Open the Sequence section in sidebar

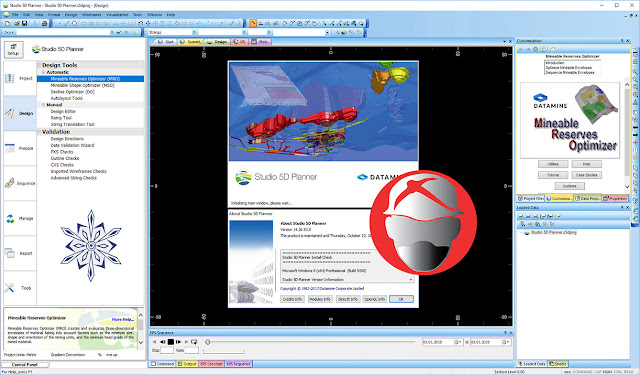[20, 183]
